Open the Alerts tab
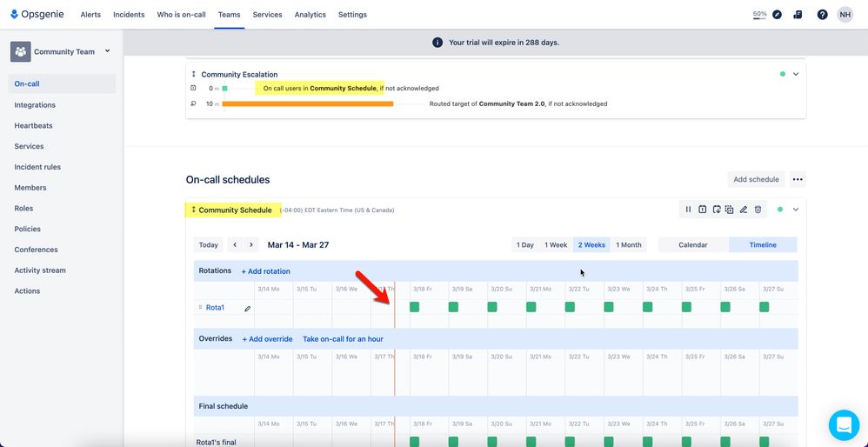This screenshot has width=868, height=447. 90,15
